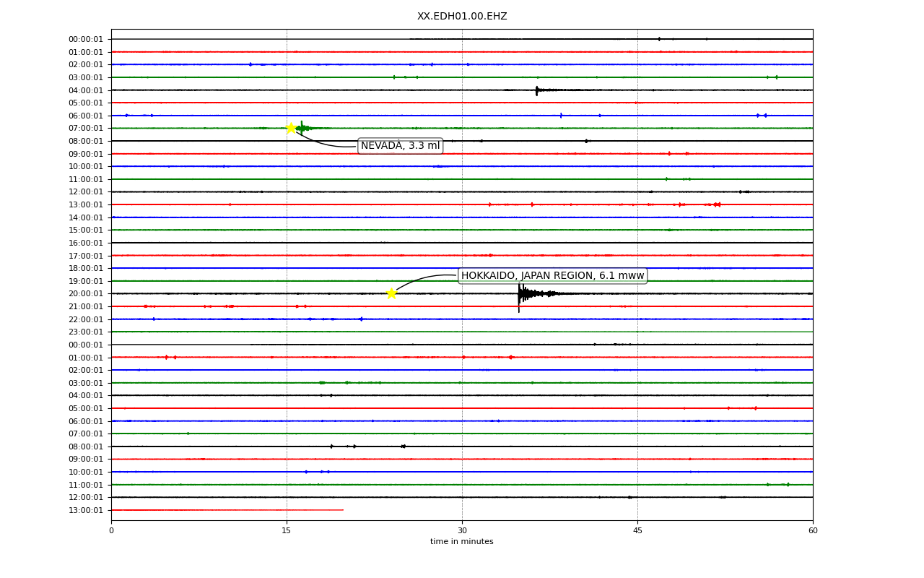Click the green Nevada waveform spike
This screenshot has height=578, width=924.
[302, 128]
